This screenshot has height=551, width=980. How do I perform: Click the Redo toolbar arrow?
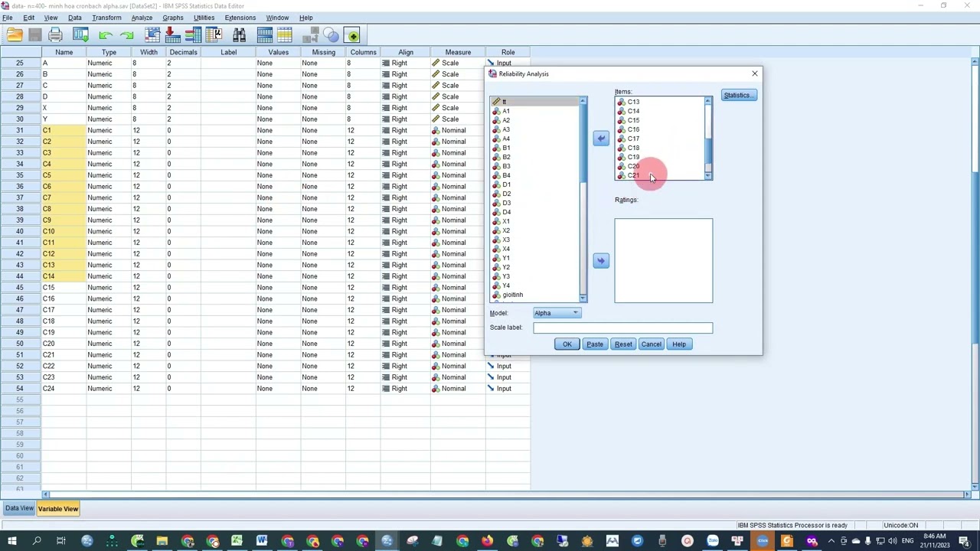(x=126, y=35)
